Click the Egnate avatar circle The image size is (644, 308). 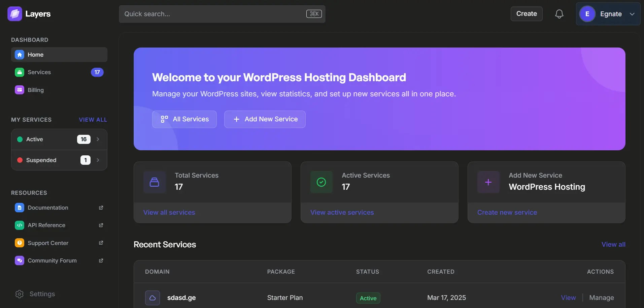pyautogui.click(x=587, y=14)
